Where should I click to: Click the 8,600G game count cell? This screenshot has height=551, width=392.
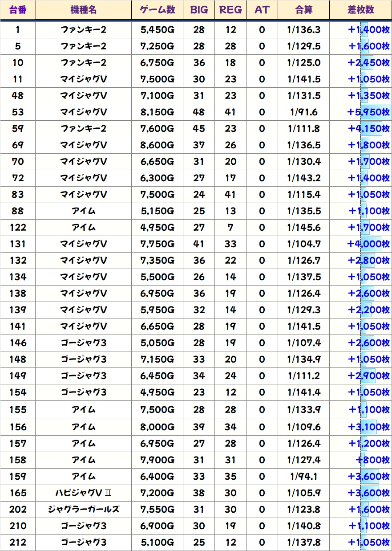point(157,145)
